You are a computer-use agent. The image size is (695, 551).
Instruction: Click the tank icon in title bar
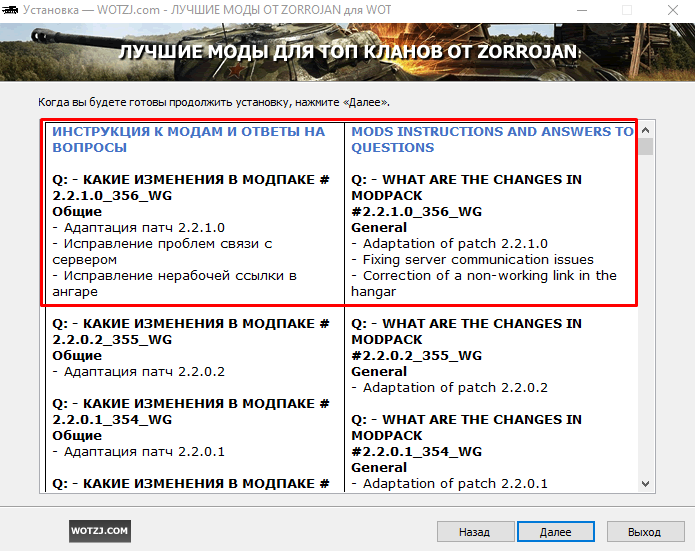12,10
